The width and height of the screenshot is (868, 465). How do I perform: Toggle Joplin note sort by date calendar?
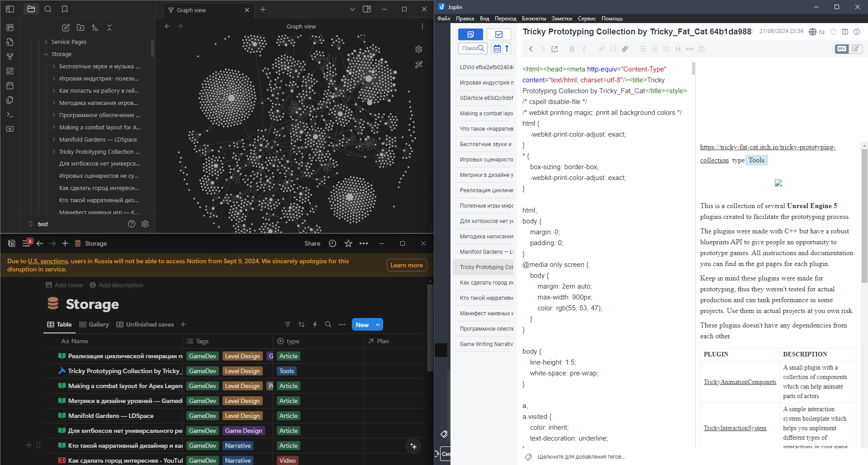497,48
